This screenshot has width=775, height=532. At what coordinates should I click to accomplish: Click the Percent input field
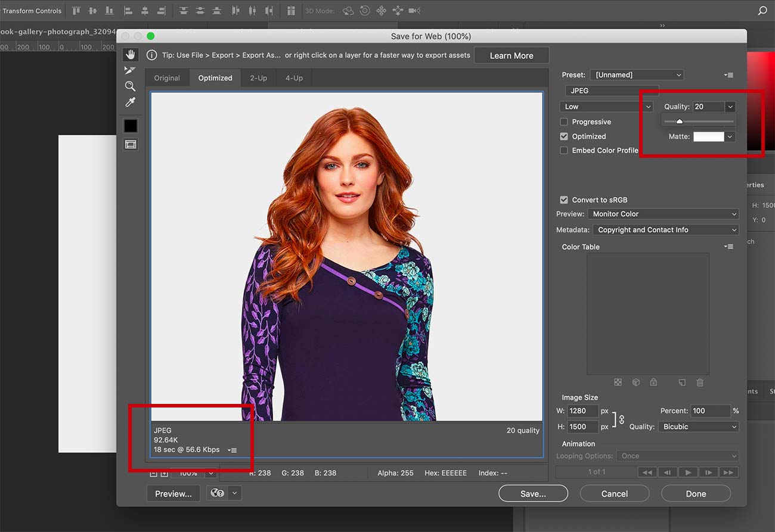pos(711,410)
